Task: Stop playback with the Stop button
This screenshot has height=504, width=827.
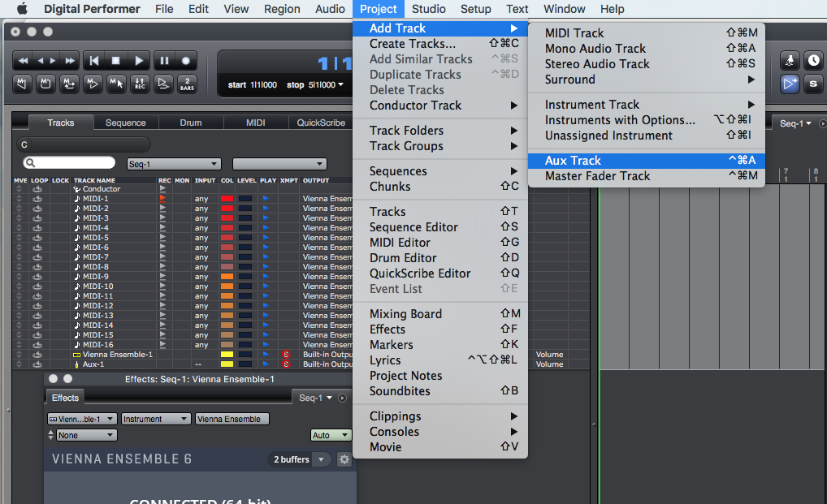Action: [x=115, y=61]
